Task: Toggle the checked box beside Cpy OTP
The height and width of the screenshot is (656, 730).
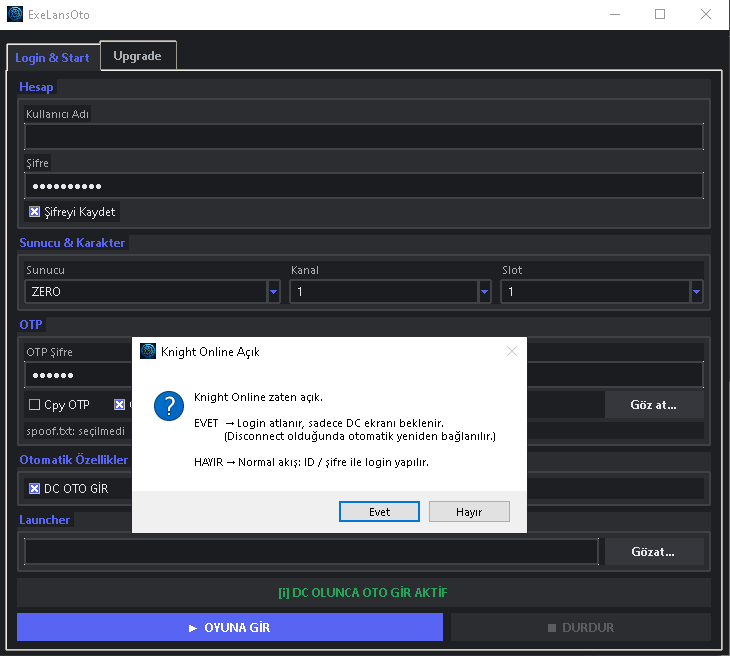Action: [x=120, y=405]
